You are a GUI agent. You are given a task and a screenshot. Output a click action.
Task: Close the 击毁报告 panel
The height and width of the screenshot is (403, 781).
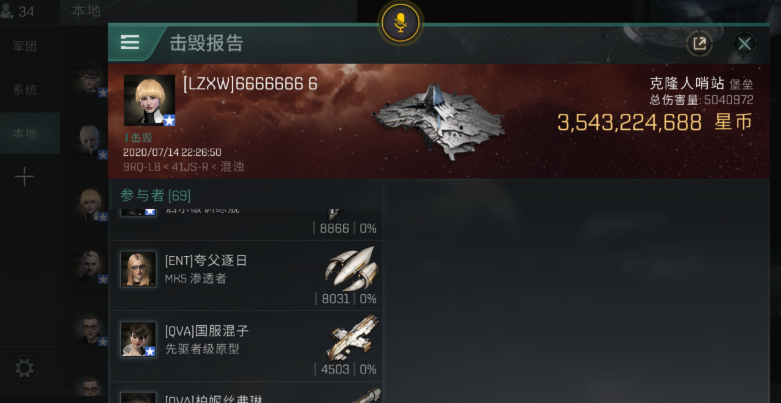click(x=744, y=44)
